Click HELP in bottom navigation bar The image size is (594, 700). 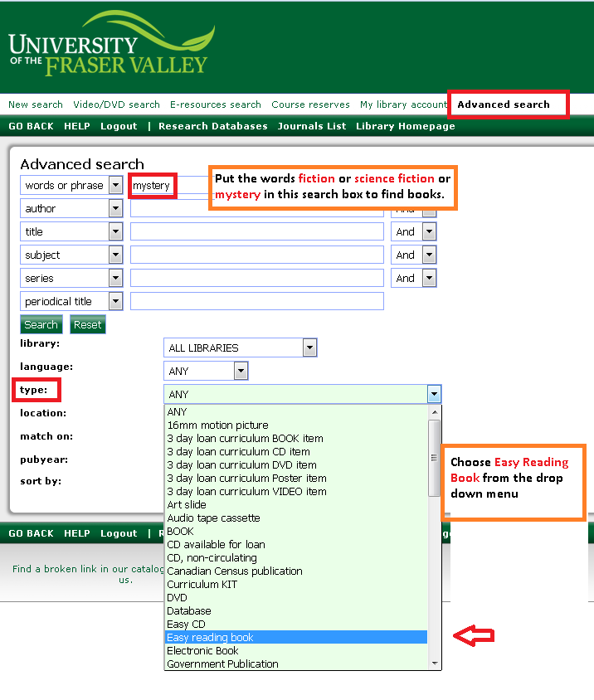tap(77, 533)
